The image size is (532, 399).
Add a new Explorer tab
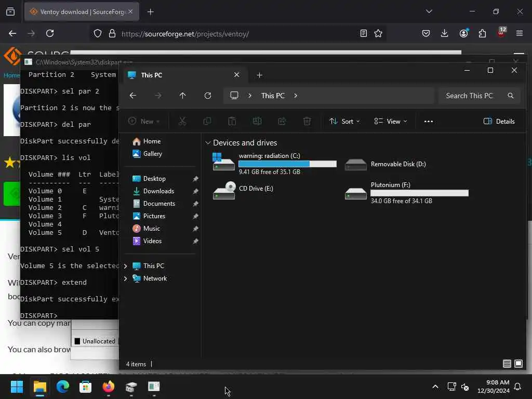[x=259, y=75]
